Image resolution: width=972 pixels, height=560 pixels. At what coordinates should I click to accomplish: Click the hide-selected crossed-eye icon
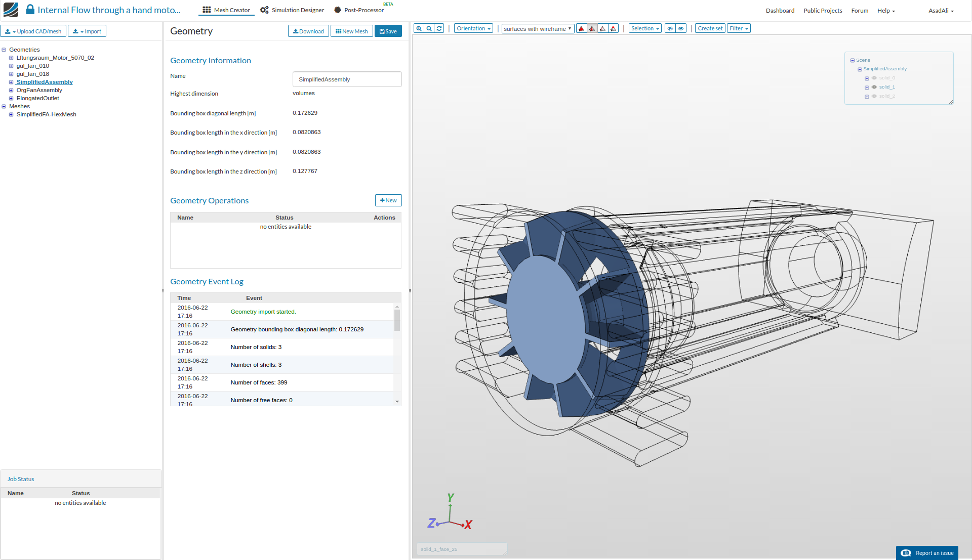670,28
